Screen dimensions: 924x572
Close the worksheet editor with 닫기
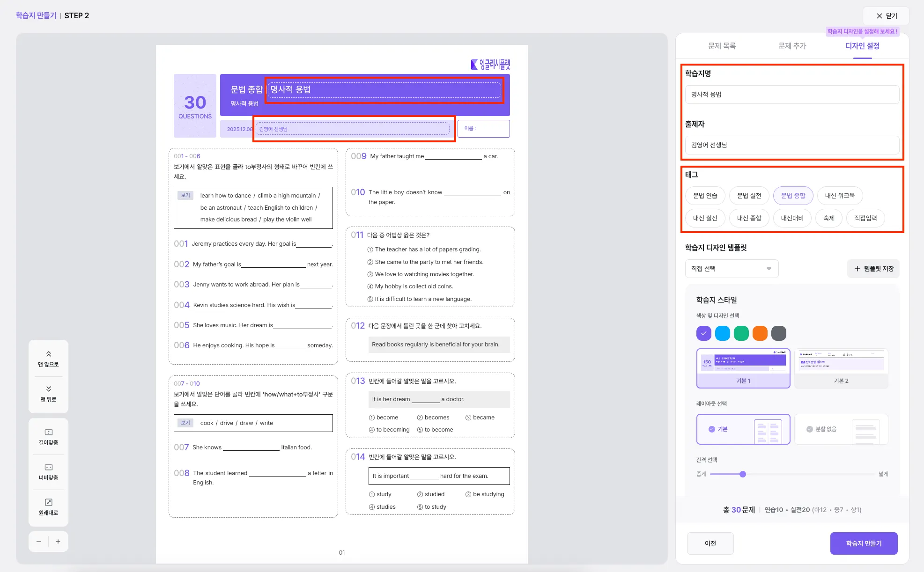point(886,16)
